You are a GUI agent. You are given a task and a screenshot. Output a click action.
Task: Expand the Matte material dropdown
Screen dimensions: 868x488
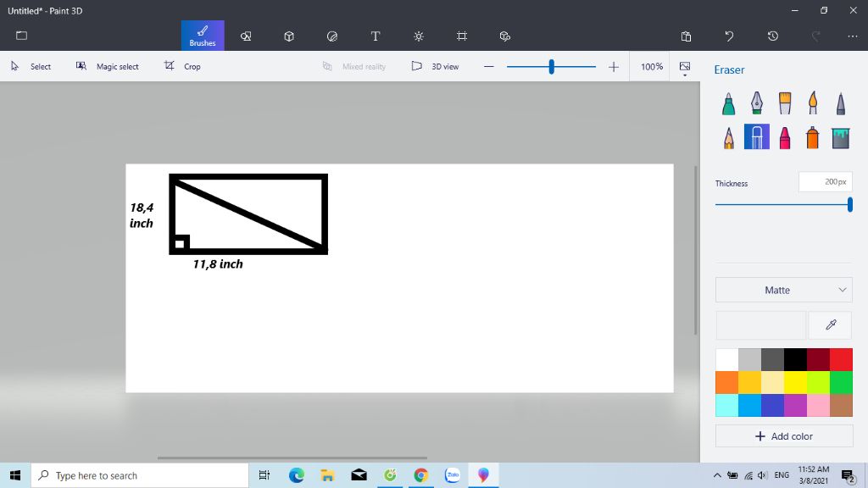(784, 290)
